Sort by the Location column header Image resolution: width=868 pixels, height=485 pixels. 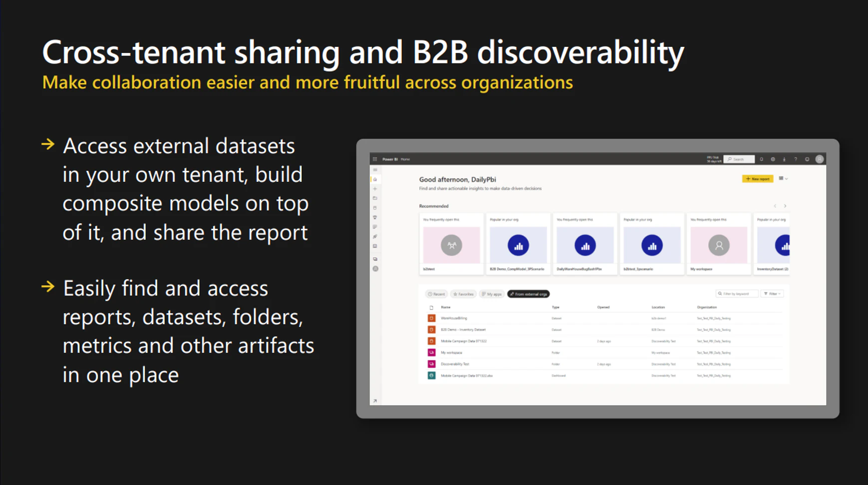[x=658, y=307]
